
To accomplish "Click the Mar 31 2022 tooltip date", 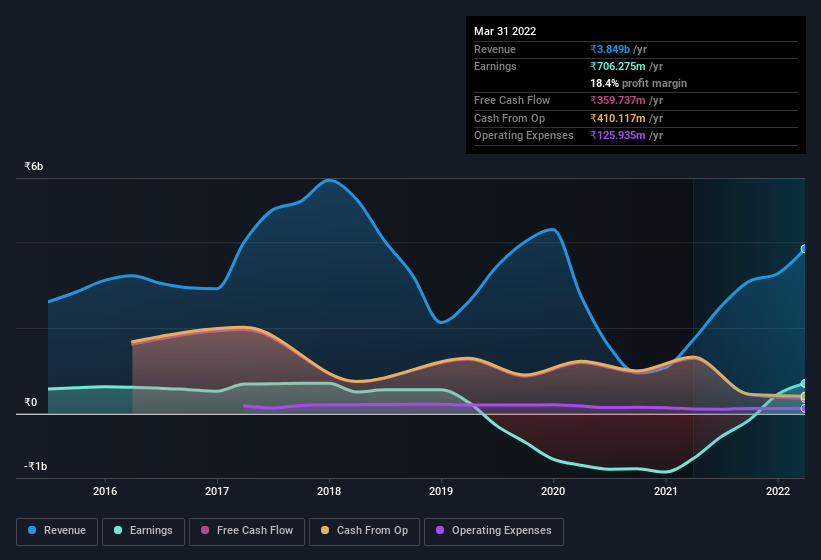I will coord(505,31).
